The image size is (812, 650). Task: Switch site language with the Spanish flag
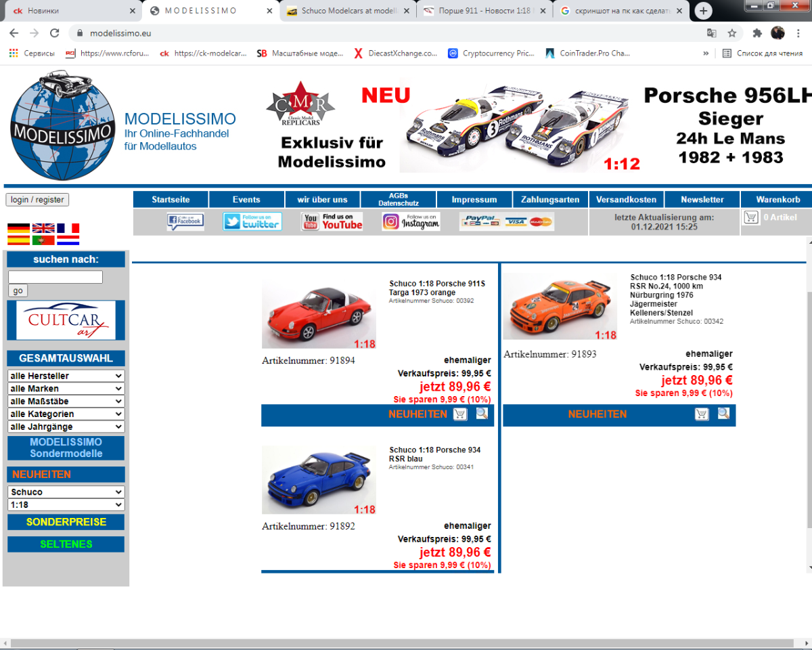[x=18, y=240]
